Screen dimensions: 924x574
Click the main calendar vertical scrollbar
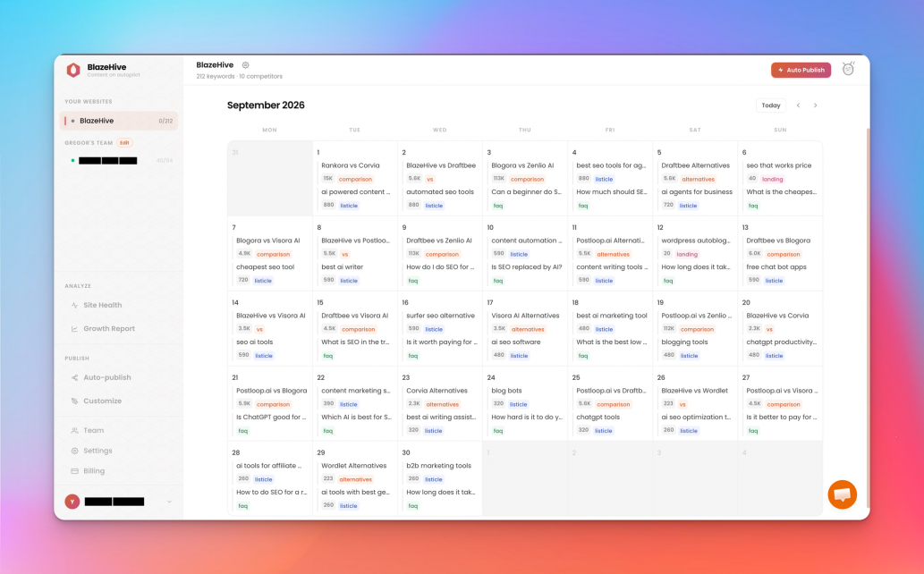pyautogui.click(x=868, y=317)
